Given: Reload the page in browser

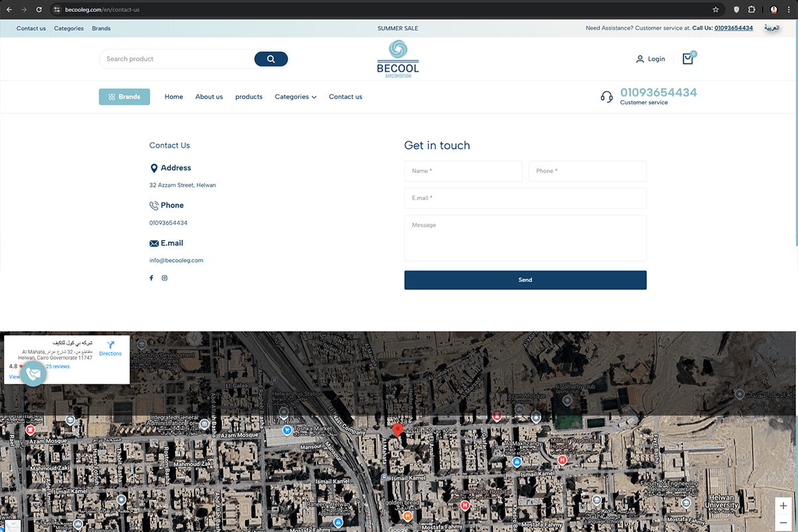Looking at the screenshot, I should [x=39, y=10].
